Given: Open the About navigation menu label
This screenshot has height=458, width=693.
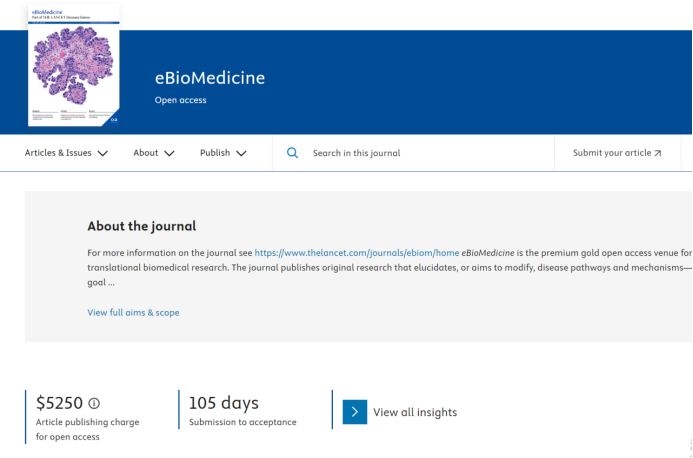Looking at the screenshot, I should (x=146, y=153).
